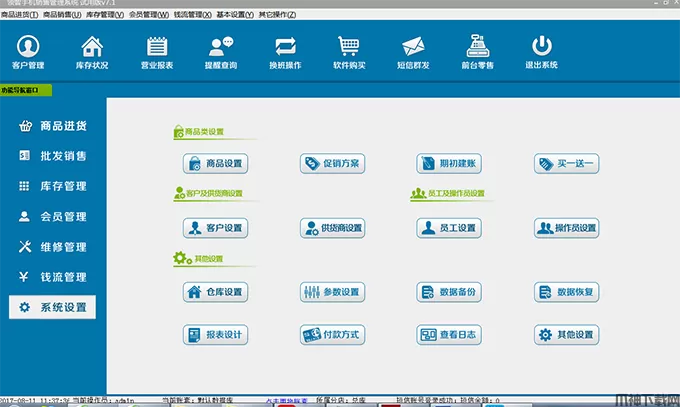Open the 客户设置 button
680x407 pixels.
pyautogui.click(x=216, y=228)
